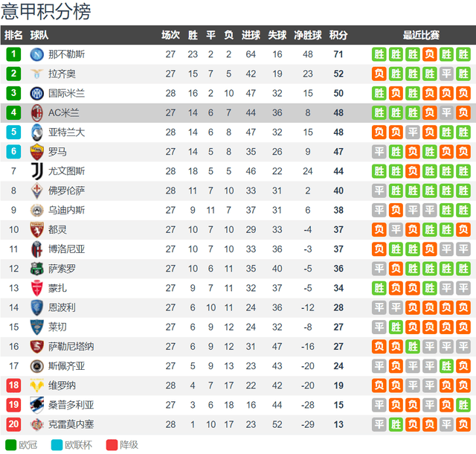
Task: Click the Roma club crest icon
Action: coord(36,152)
